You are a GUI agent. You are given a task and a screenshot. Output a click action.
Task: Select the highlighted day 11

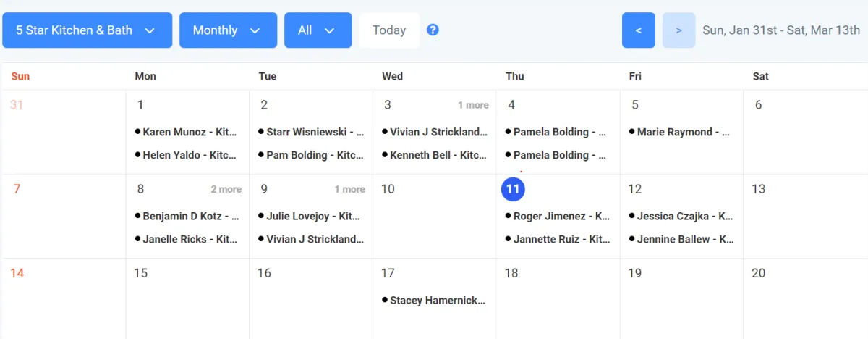pyautogui.click(x=513, y=189)
